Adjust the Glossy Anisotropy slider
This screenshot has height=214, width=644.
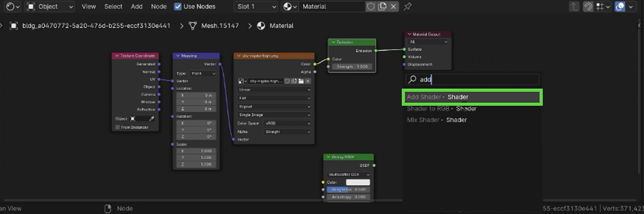tap(349, 197)
